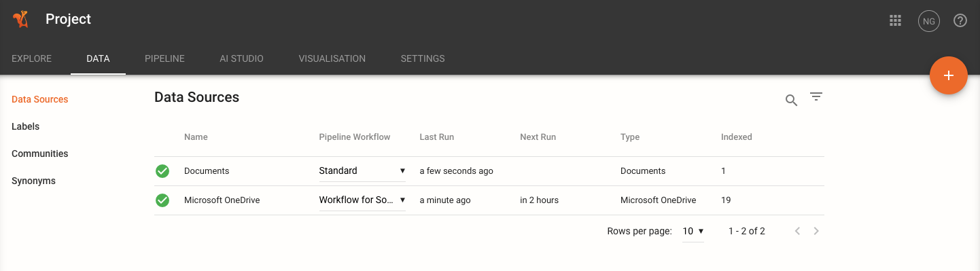
Task: Open Documents pipeline workflow dropdown
Action: coord(362,171)
